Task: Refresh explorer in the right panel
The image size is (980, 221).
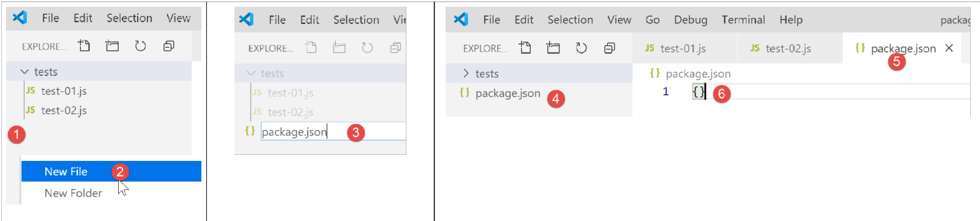Action: (x=582, y=48)
